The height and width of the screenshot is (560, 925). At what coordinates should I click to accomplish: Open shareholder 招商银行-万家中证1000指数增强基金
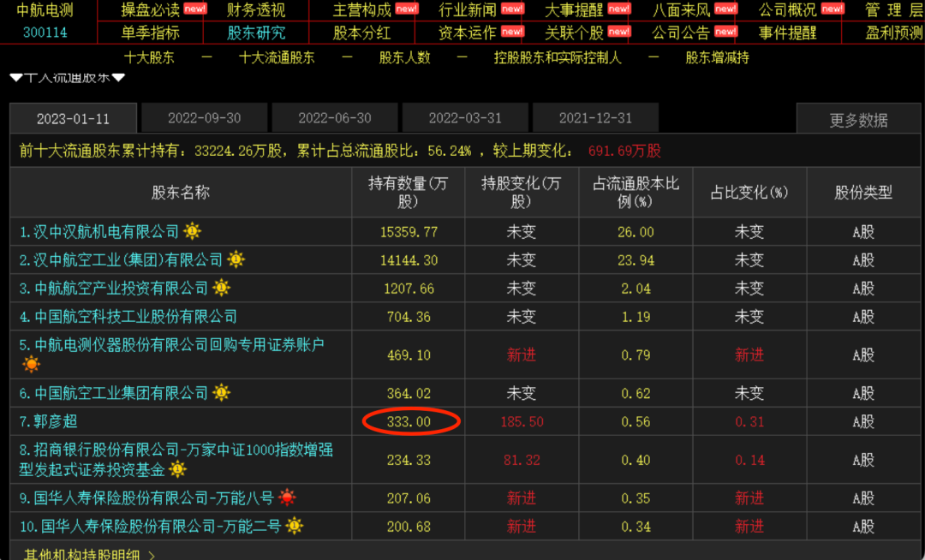click(x=176, y=460)
